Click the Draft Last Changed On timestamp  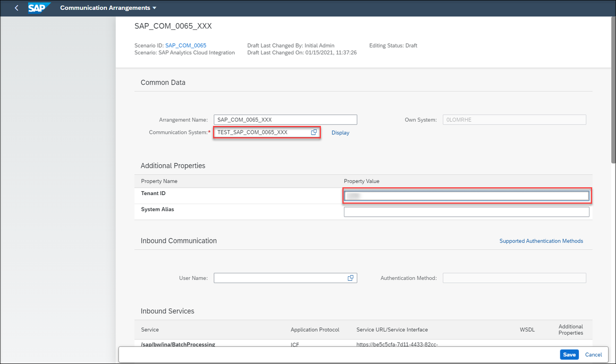tap(302, 53)
